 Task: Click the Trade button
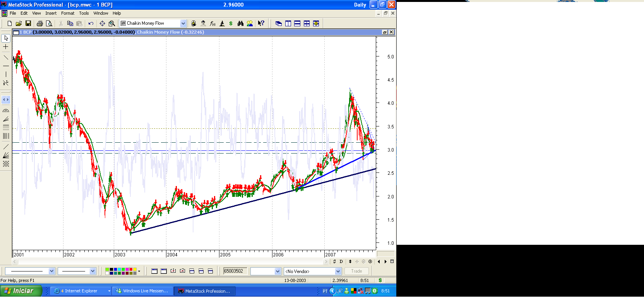pyautogui.click(x=356, y=271)
